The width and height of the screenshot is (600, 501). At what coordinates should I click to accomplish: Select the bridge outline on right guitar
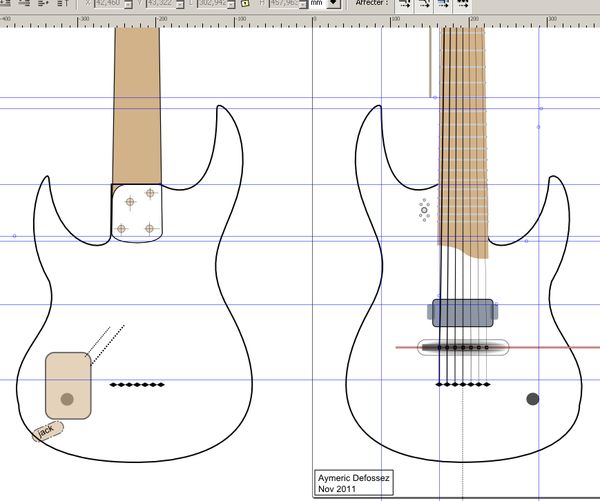coord(463,348)
